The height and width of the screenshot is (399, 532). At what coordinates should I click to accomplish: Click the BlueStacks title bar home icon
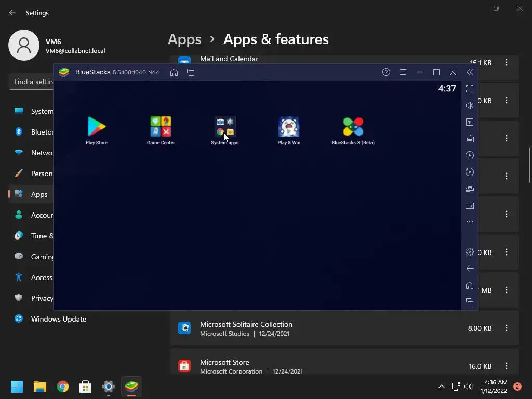(x=174, y=72)
